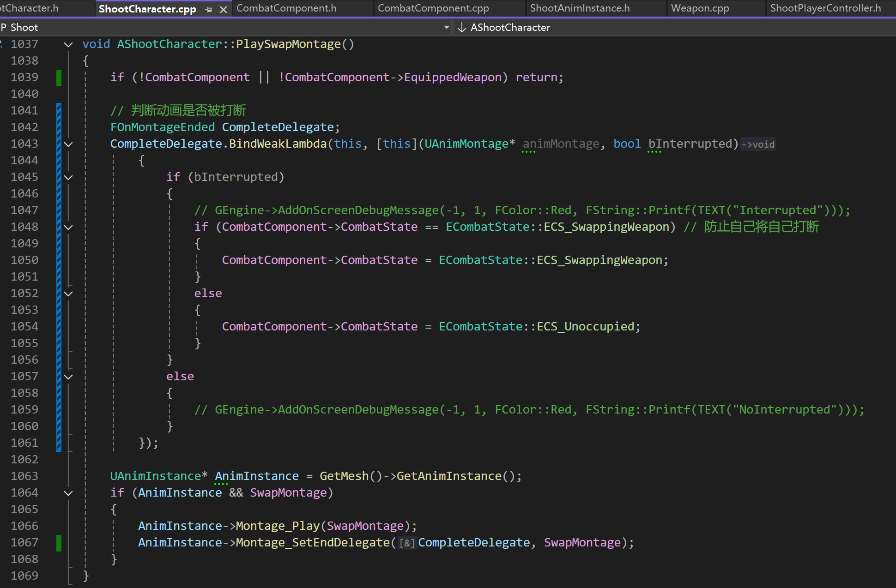Fold the if (AnimInstance && SwapMontage) block
Screen dimensions: 896x588
tap(68, 493)
